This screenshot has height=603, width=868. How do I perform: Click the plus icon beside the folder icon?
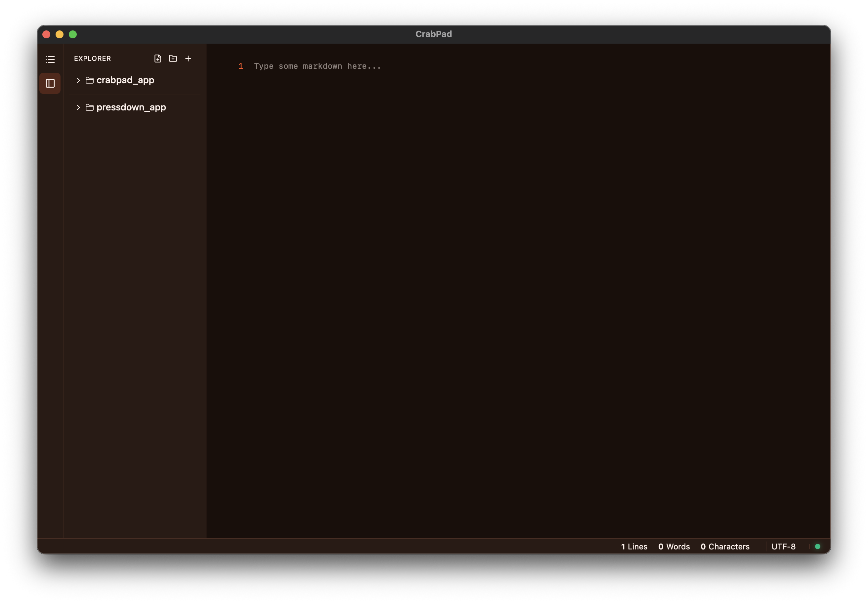tap(188, 59)
